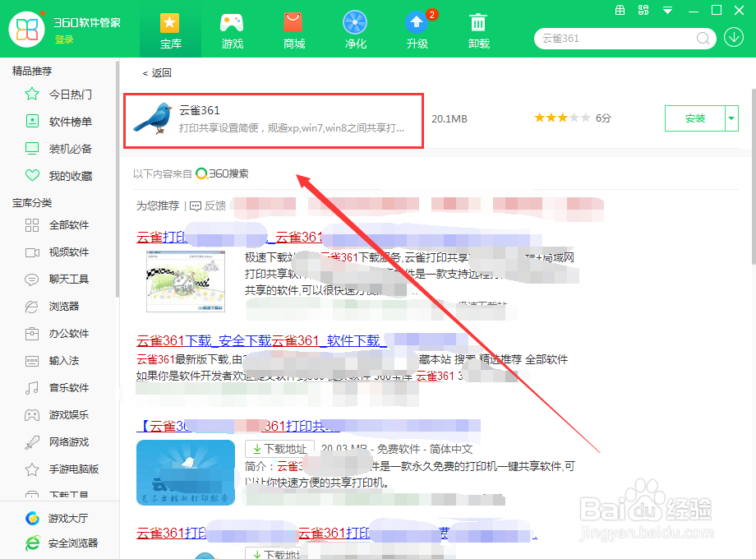
Task: Click the 360软件管家 logo icon
Action: (x=26, y=30)
